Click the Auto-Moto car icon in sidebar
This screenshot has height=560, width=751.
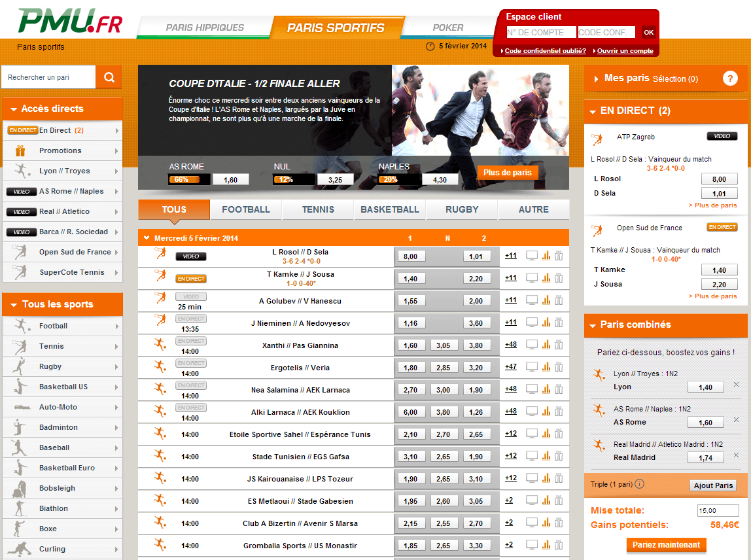point(22,407)
